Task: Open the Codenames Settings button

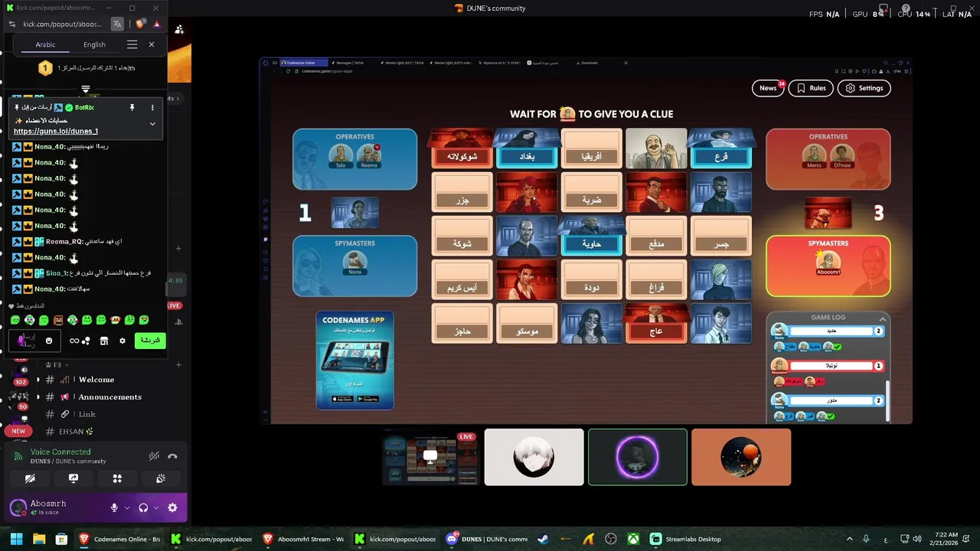Action: [864, 88]
